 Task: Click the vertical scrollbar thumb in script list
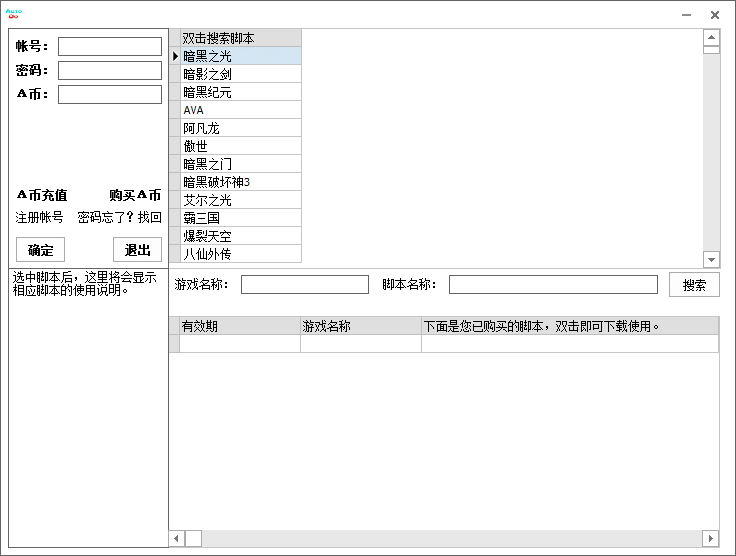pyautogui.click(x=711, y=50)
